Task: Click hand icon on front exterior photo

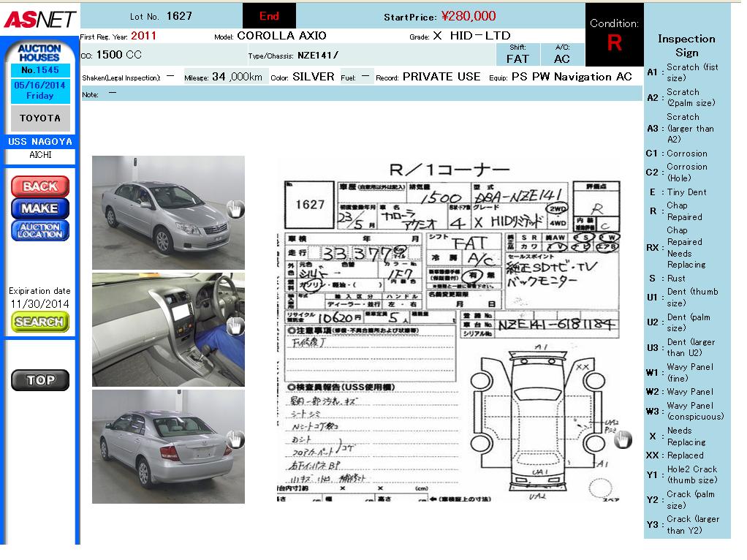Action: tap(234, 209)
